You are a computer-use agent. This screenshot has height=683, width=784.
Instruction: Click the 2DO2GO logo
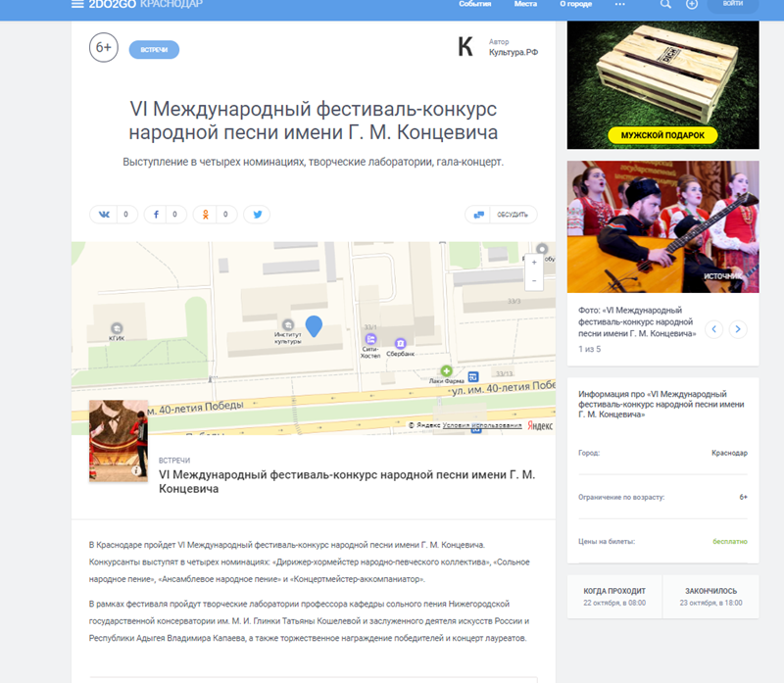[x=112, y=4]
